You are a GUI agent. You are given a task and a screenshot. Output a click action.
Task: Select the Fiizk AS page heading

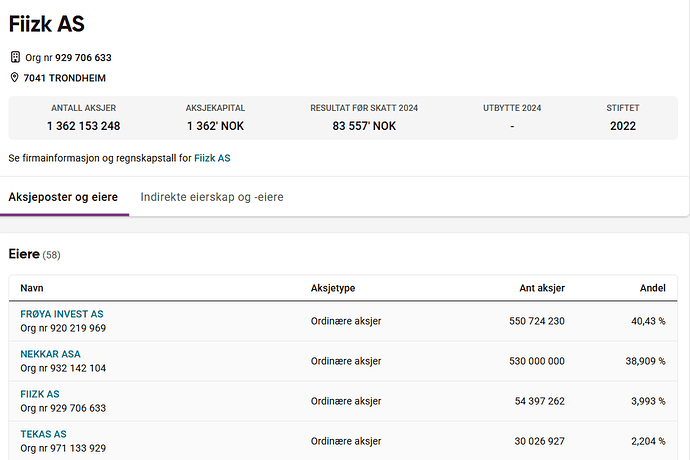click(47, 24)
